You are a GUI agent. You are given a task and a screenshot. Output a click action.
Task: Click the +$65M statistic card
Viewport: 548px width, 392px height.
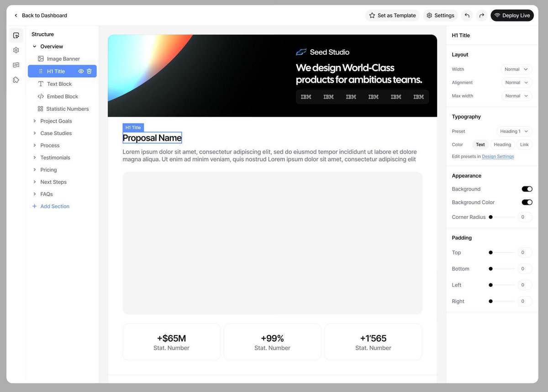click(171, 342)
